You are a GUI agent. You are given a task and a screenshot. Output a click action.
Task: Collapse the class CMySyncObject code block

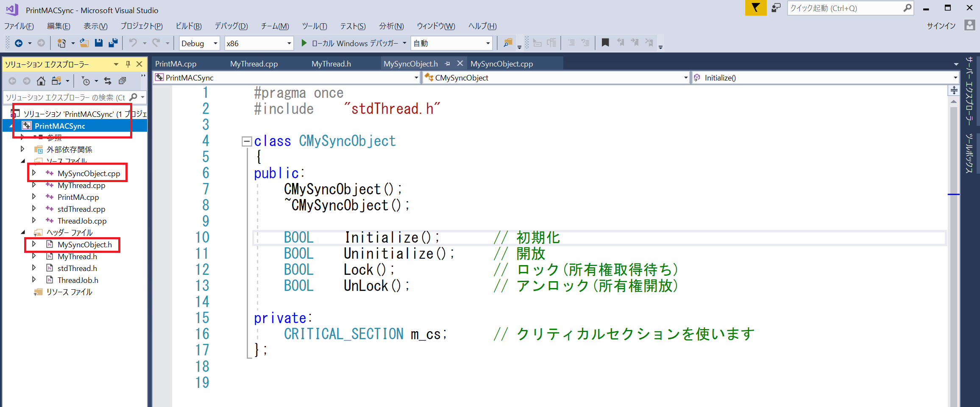(246, 141)
